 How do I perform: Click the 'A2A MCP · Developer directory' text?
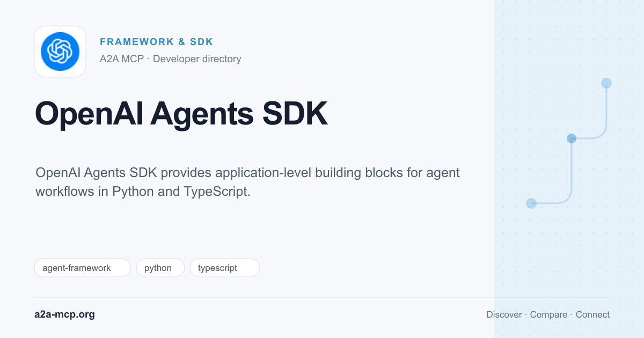point(170,59)
